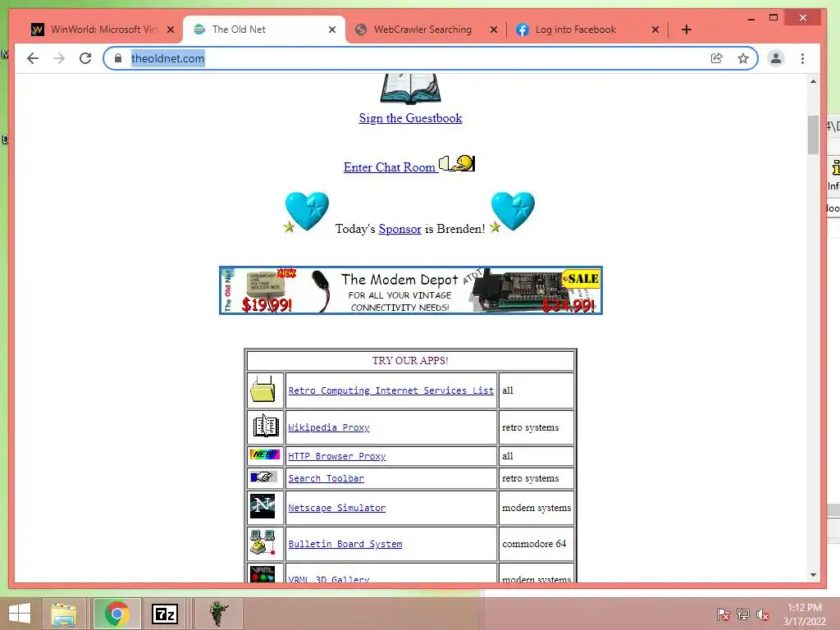Open the Sign the Guestbook link
The image size is (840, 630).
tap(410, 118)
